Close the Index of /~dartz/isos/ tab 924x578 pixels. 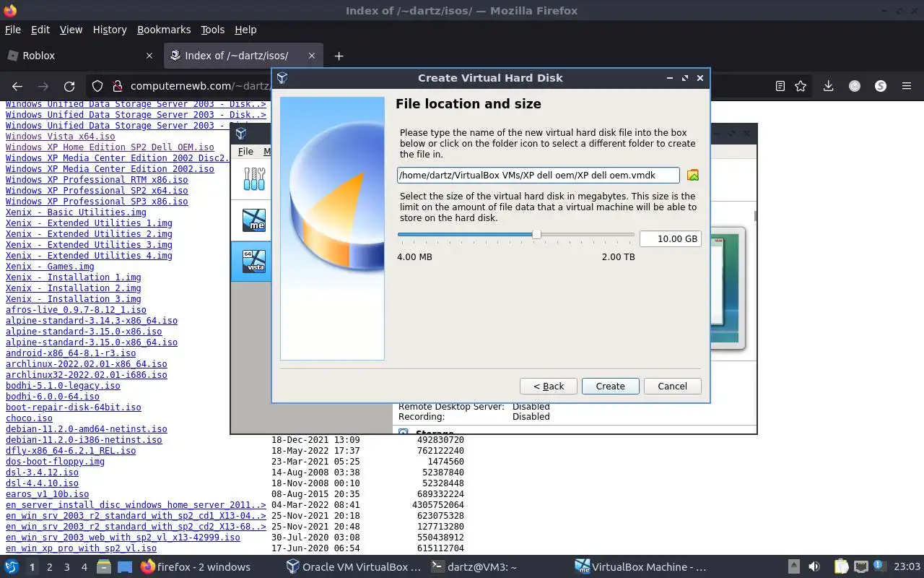[312, 56]
